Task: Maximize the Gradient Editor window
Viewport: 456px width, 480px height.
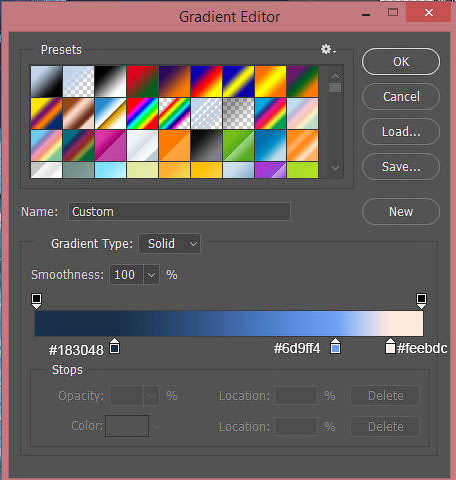Action: [393, 13]
